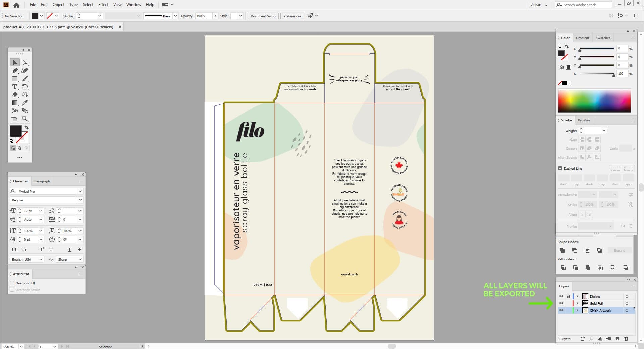
Task: Click the Document Setup button
Action: click(x=263, y=16)
